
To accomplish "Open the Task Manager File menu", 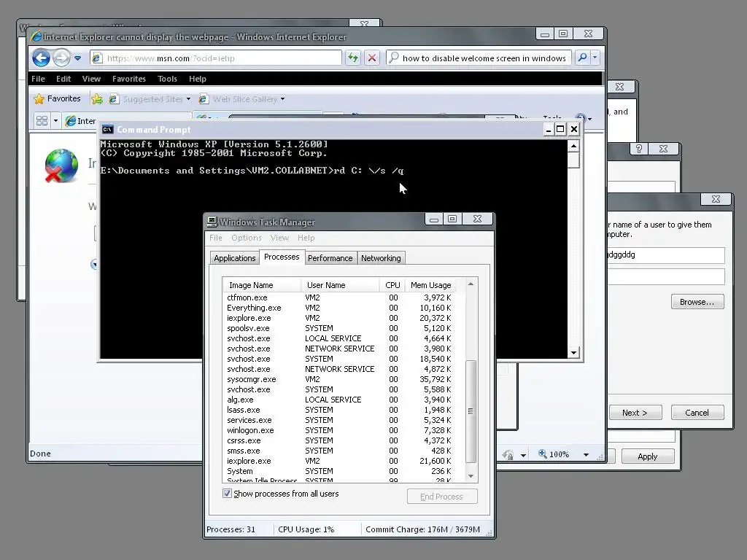I will tap(216, 238).
